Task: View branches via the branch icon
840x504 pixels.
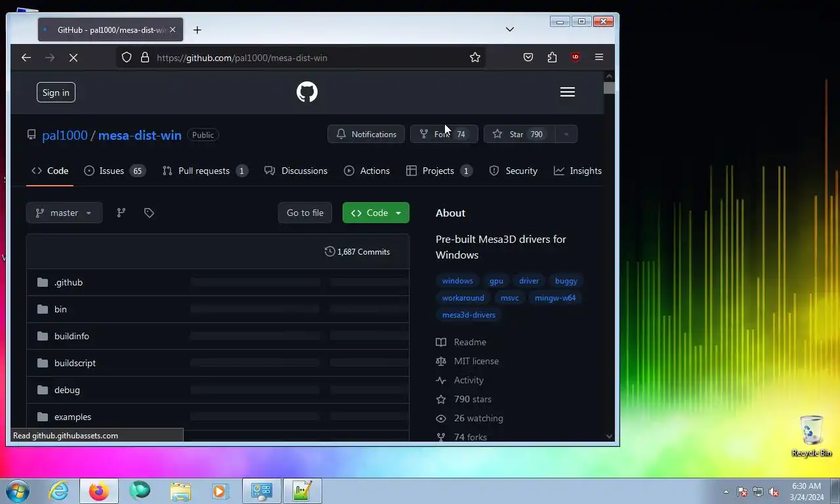Action: [121, 213]
